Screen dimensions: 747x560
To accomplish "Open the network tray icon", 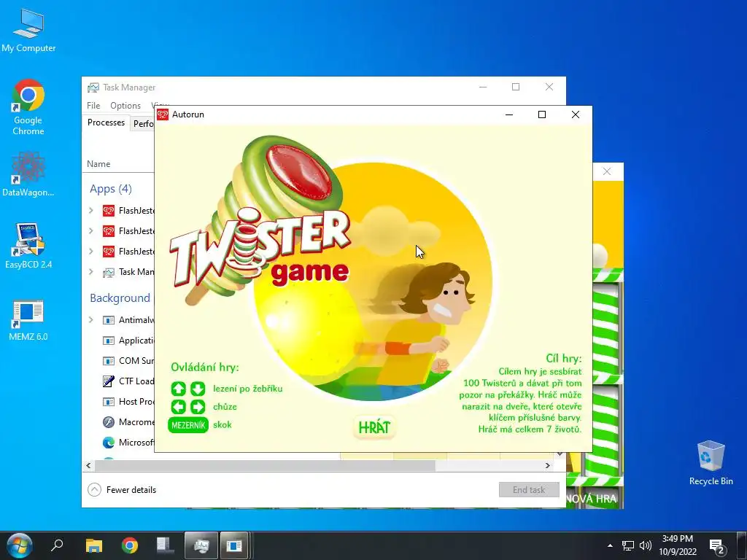I will click(628, 545).
